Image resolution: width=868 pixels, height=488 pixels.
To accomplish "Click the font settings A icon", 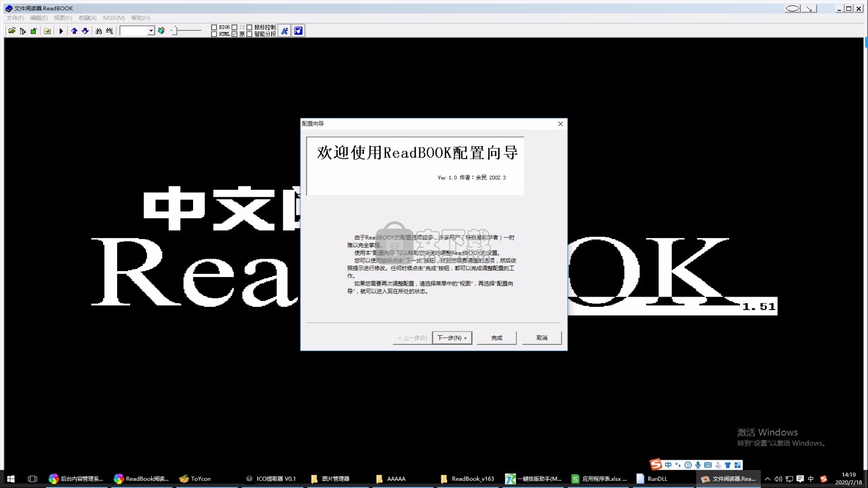I will point(285,31).
